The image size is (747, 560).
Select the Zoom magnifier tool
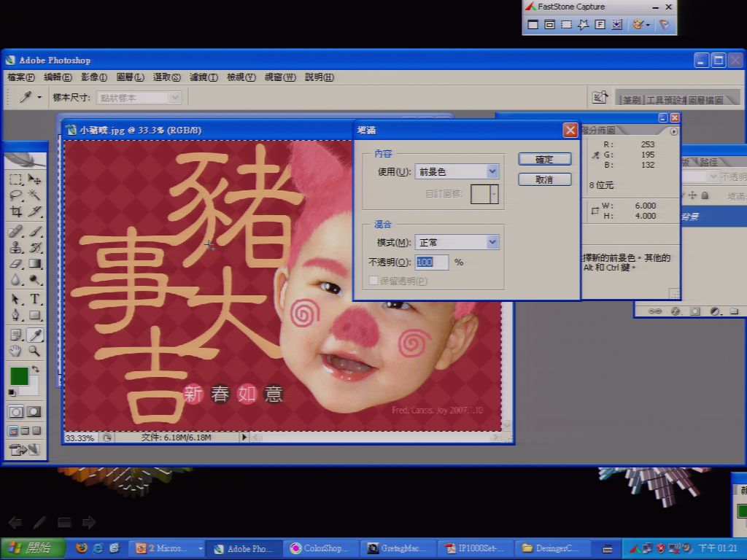(x=34, y=351)
